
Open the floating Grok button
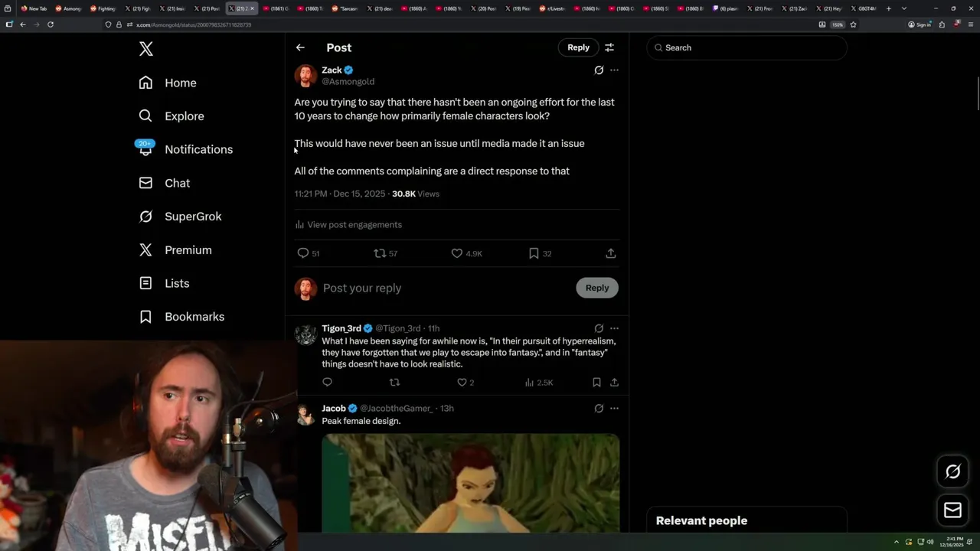(x=952, y=471)
